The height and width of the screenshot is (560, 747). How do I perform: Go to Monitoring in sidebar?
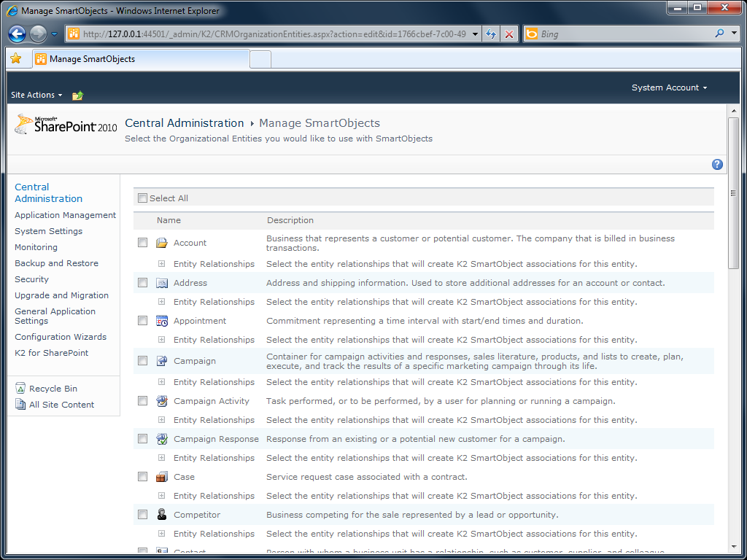(36, 247)
